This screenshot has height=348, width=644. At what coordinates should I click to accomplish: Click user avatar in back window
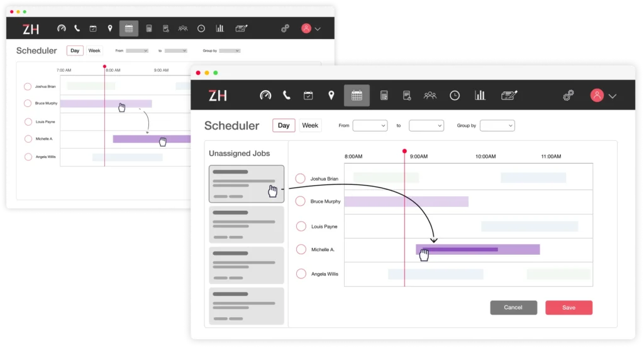tap(306, 28)
